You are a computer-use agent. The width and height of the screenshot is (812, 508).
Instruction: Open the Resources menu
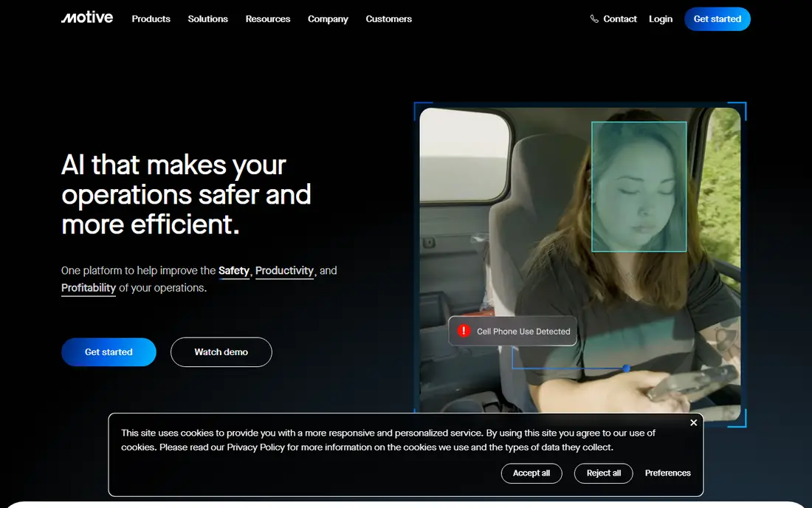click(268, 19)
